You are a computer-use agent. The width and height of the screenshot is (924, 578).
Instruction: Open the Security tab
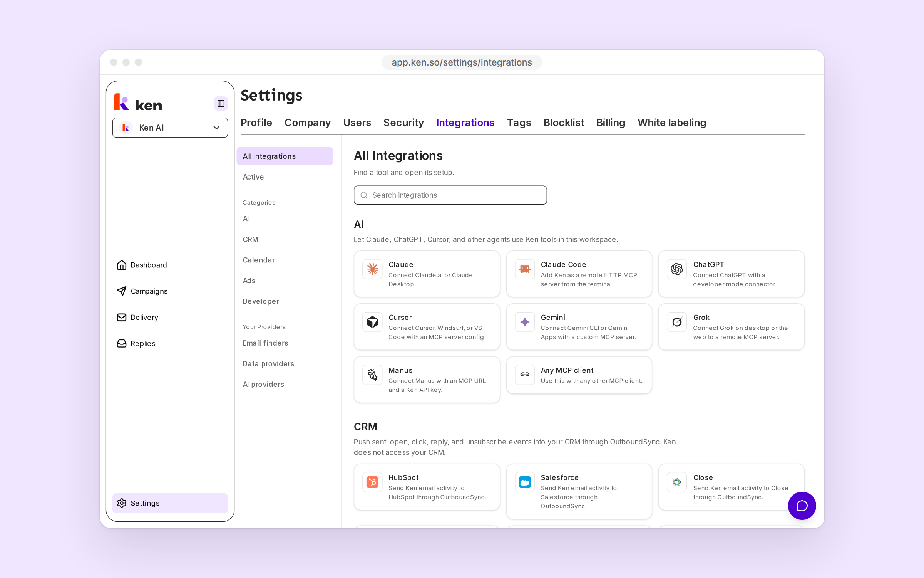[x=403, y=123]
